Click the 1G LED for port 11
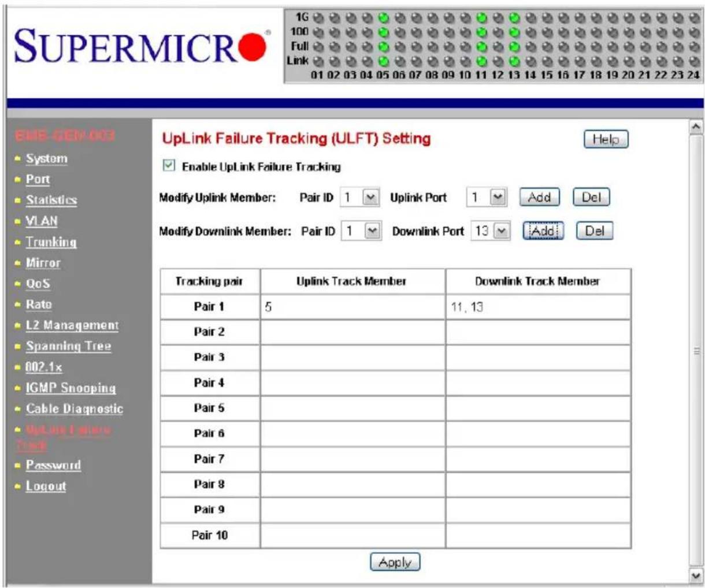 click(x=481, y=18)
